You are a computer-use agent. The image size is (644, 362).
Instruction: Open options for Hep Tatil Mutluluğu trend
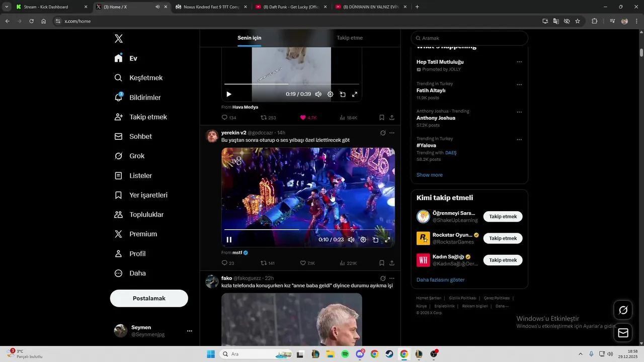point(519,62)
